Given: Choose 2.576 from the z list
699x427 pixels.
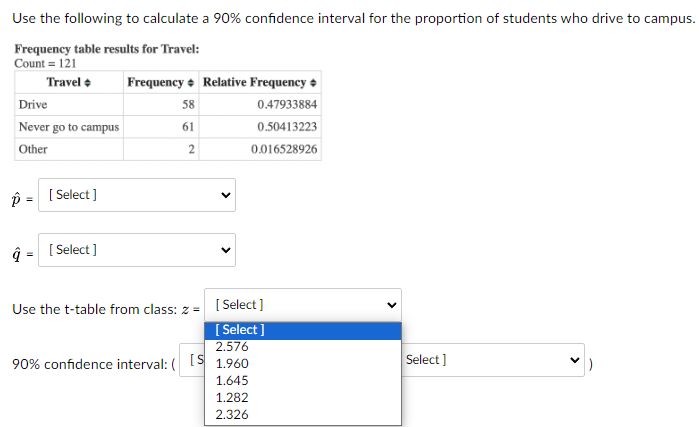Looking at the screenshot, I should [x=232, y=347].
